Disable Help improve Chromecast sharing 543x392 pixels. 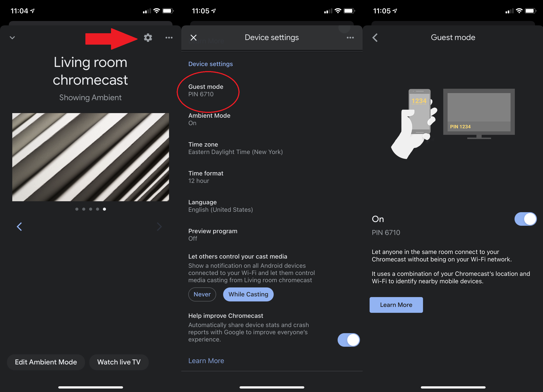(x=349, y=340)
